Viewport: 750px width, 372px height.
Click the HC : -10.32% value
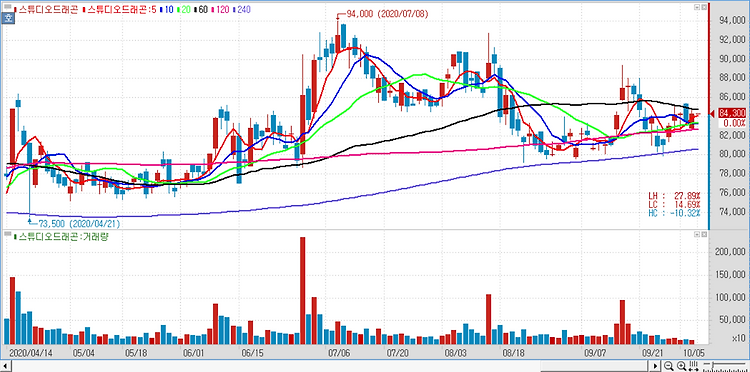(674, 213)
